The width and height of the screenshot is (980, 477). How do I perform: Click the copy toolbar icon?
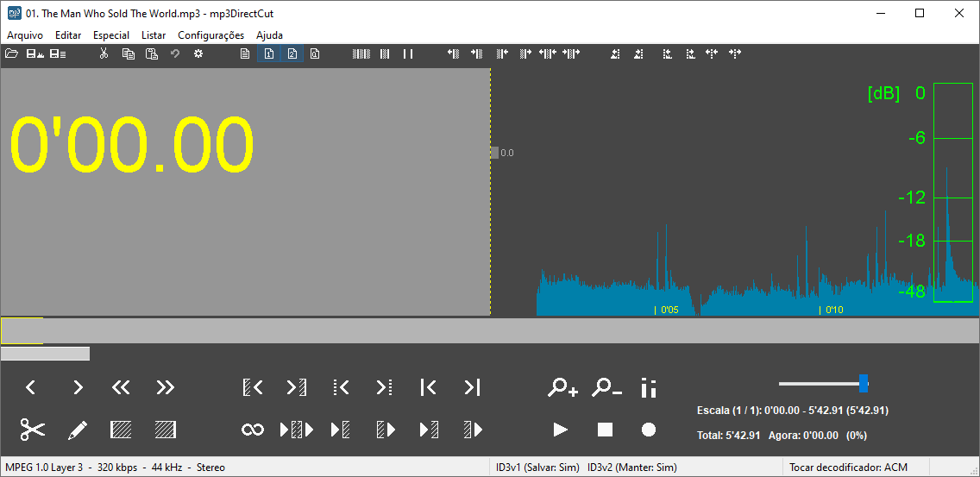coord(129,53)
